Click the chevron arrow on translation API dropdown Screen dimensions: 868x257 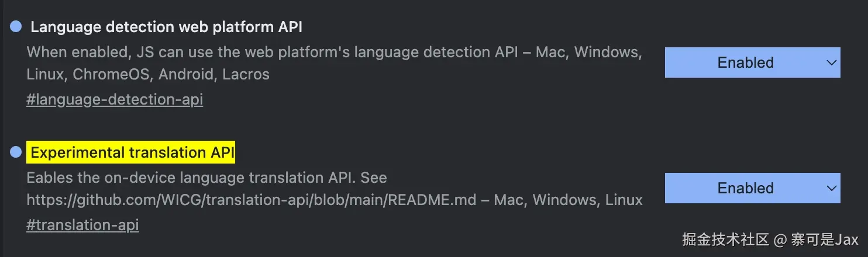[x=831, y=188]
